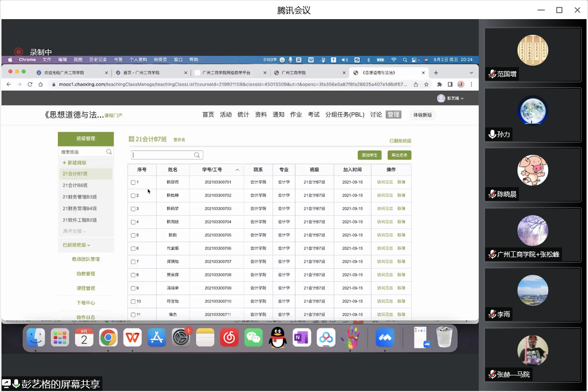
Task: Select 21会计B8班 in the class list
Action: coord(75,185)
